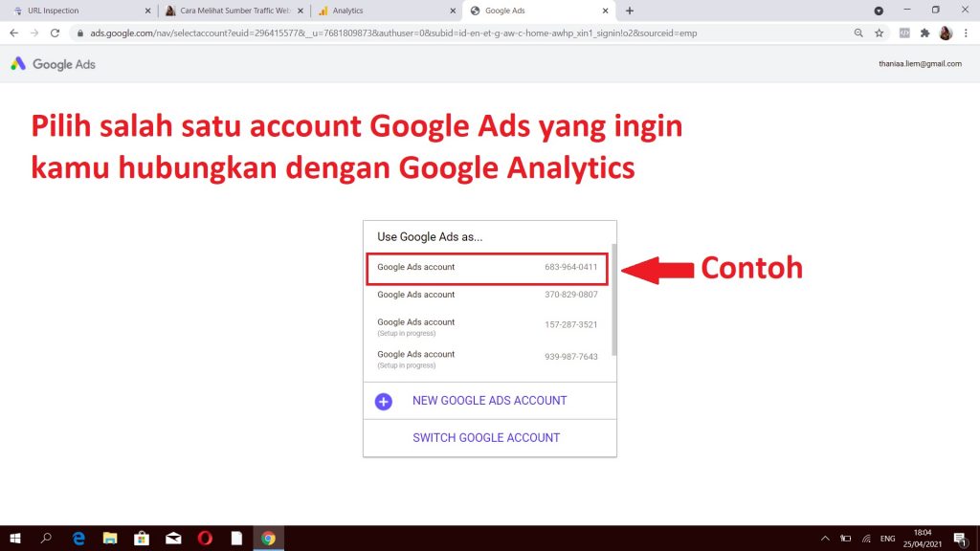Open the Windows Start menu
980x551 pixels.
[x=15, y=538]
